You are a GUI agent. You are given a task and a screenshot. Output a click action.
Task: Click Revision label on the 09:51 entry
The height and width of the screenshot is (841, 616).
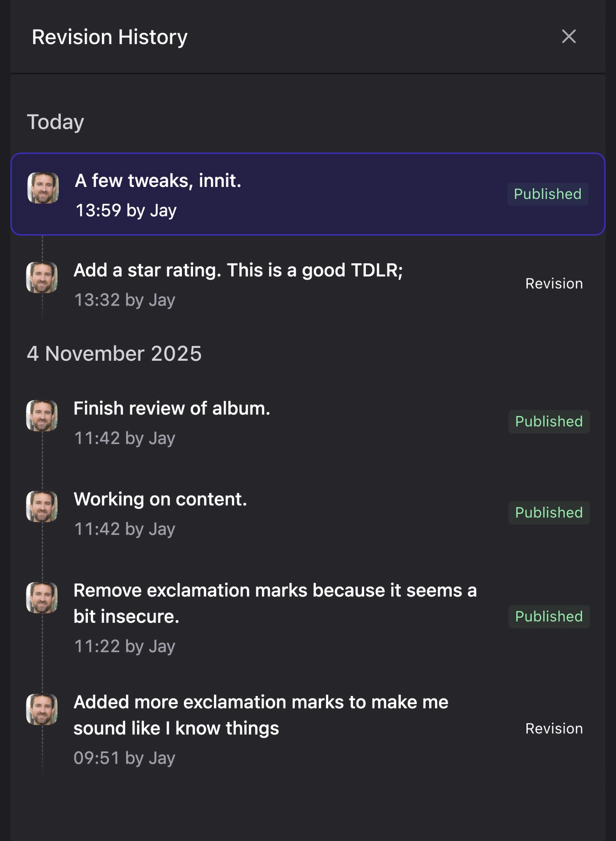click(x=554, y=728)
